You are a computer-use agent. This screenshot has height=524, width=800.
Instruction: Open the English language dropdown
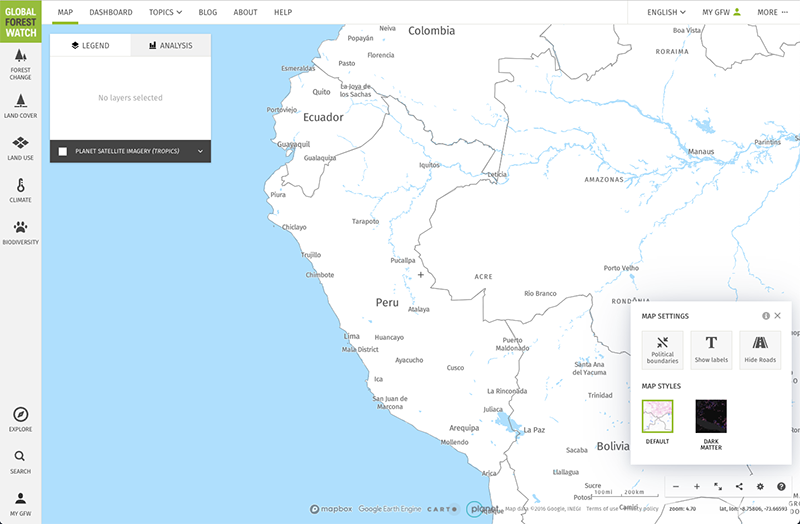(x=666, y=12)
